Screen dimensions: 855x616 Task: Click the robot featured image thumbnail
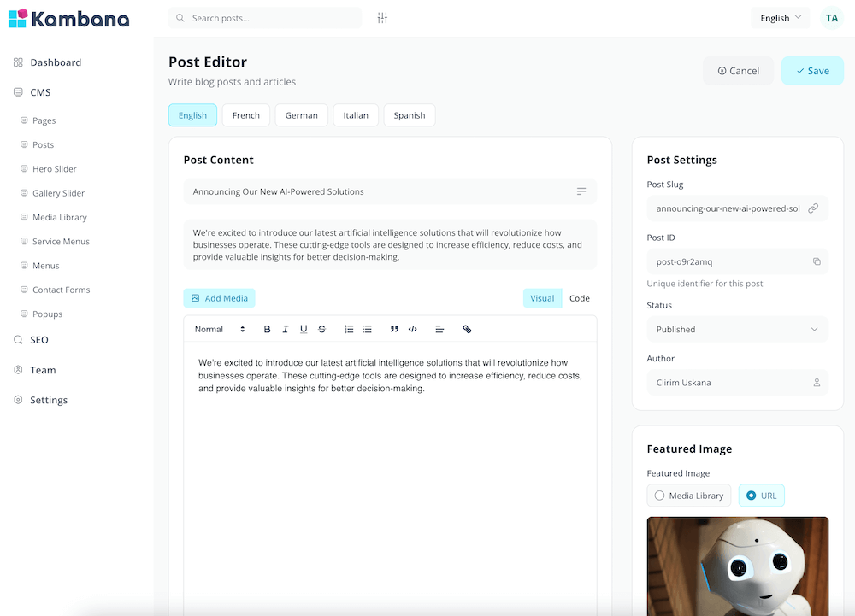pyautogui.click(x=737, y=566)
